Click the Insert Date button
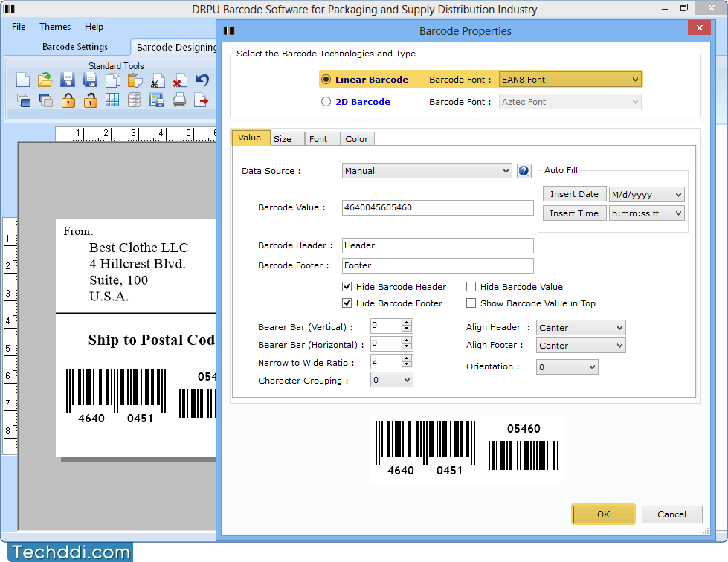This screenshot has height=562, width=728. click(574, 194)
